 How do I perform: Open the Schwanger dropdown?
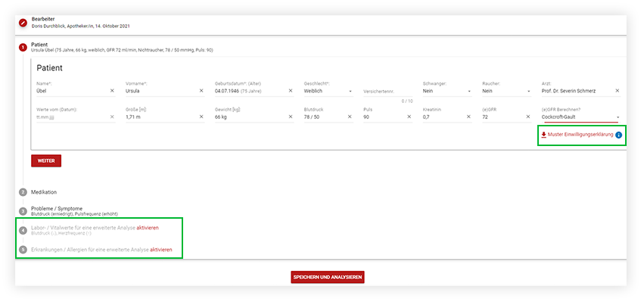[x=469, y=92]
